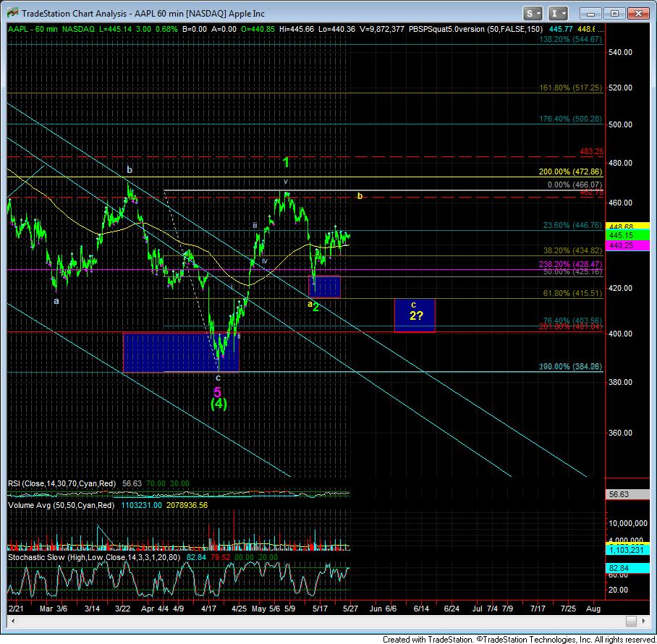Click the yellow '2?' wave label
The image size is (657, 644).
tap(416, 316)
